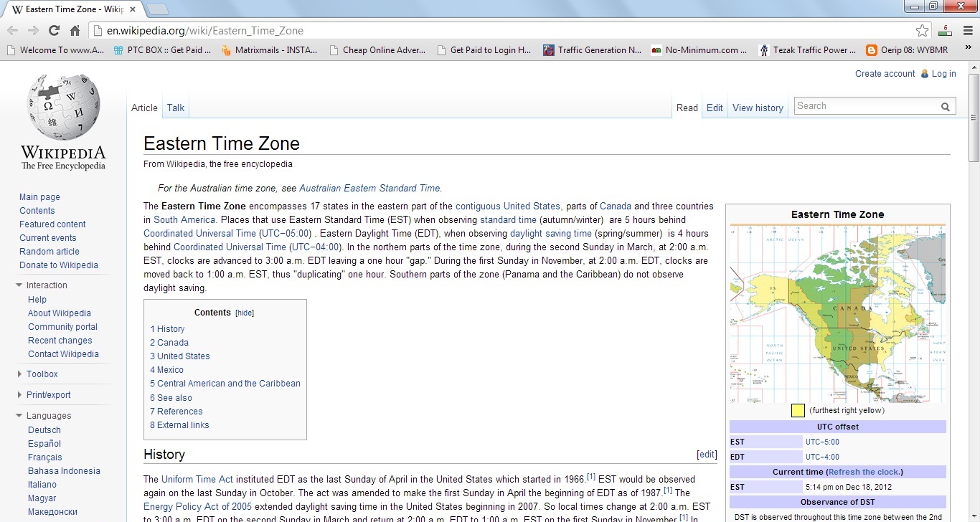Switch to the Talk tab
This screenshot has height=522, width=980.
(x=176, y=108)
